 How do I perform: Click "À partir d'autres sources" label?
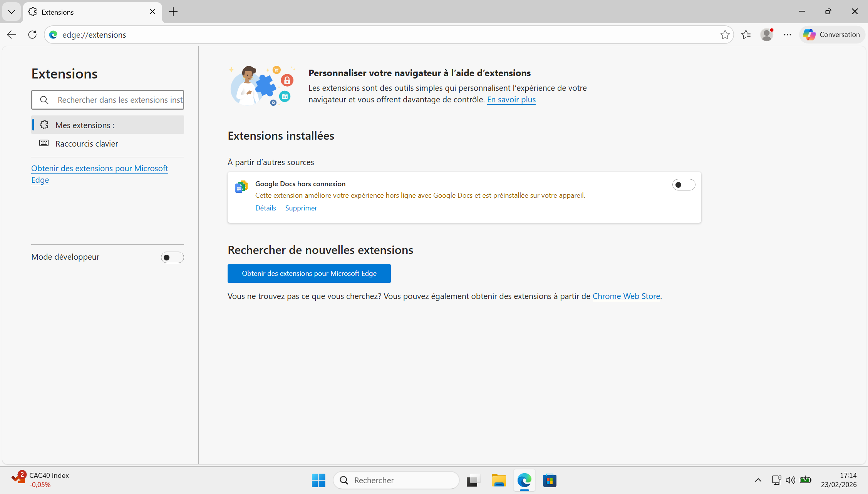click(x=271, y=162)
